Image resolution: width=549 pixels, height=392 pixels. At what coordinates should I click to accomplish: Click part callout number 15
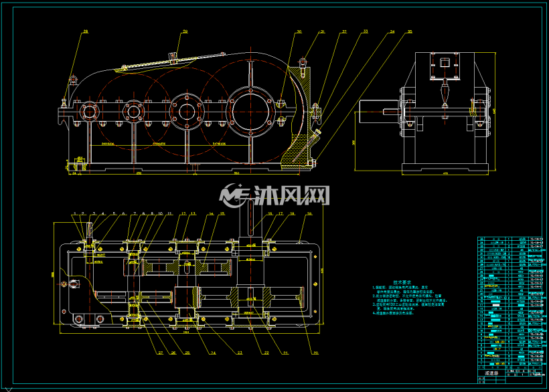pos(222,213)
